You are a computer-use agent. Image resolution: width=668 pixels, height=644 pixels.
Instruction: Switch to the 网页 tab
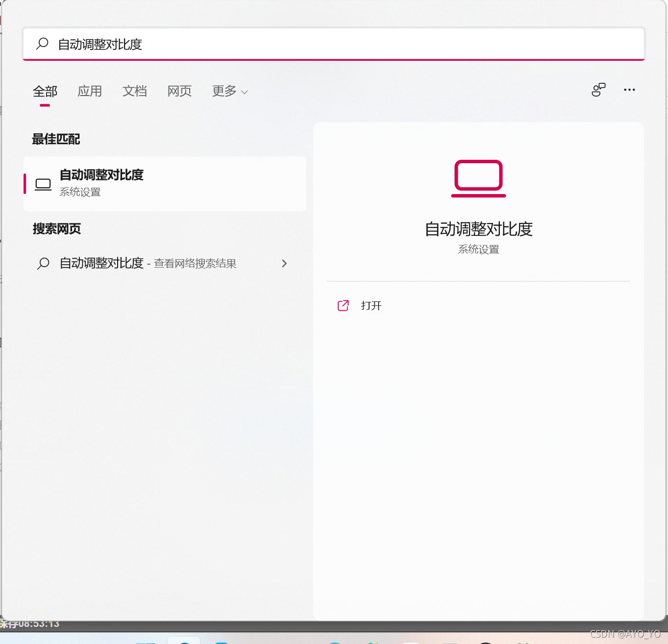tap(179, 91)
